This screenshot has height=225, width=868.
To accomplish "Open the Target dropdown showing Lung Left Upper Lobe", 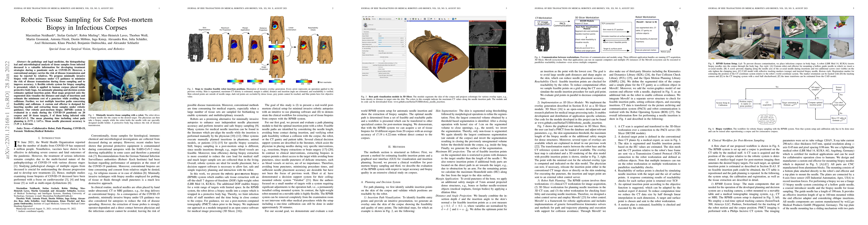I will pos(392,53).
